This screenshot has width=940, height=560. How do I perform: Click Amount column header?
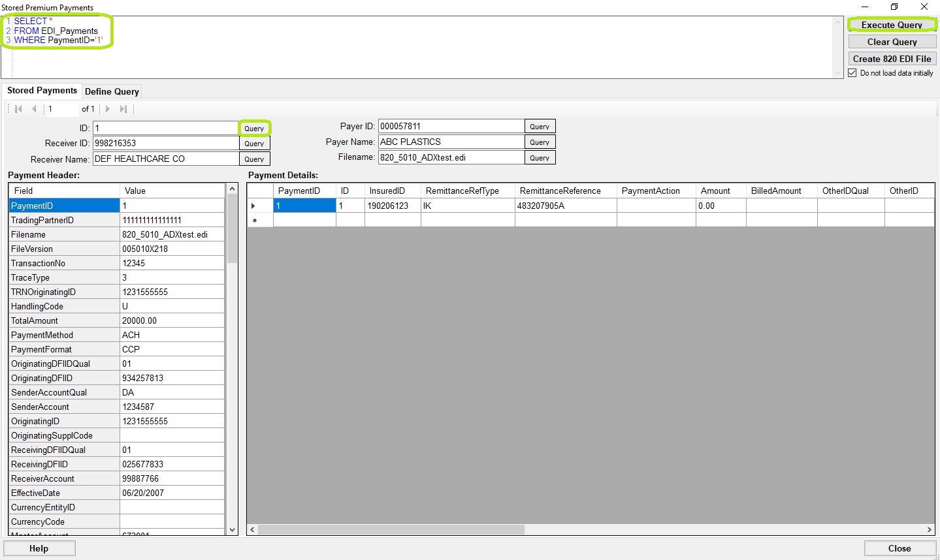(721, 191)
